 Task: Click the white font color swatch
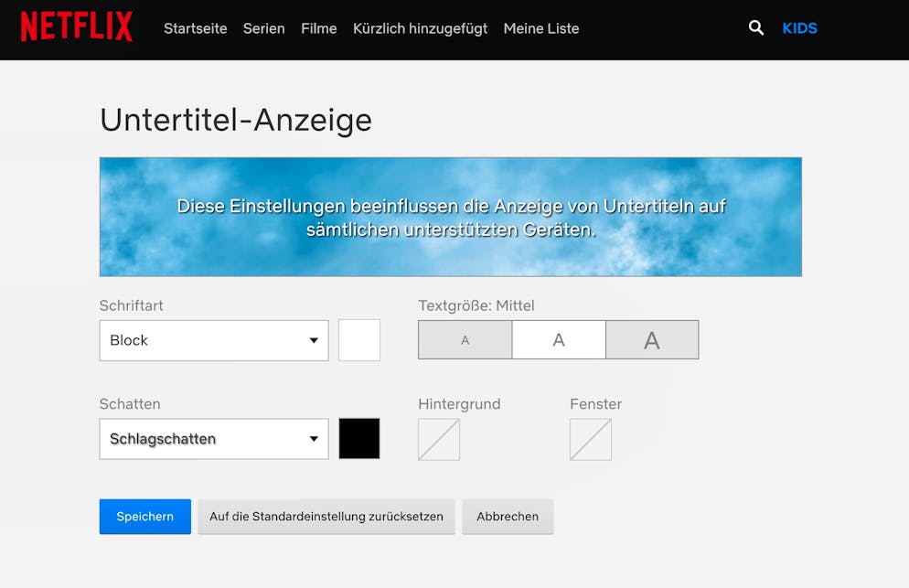click(359, 340)
